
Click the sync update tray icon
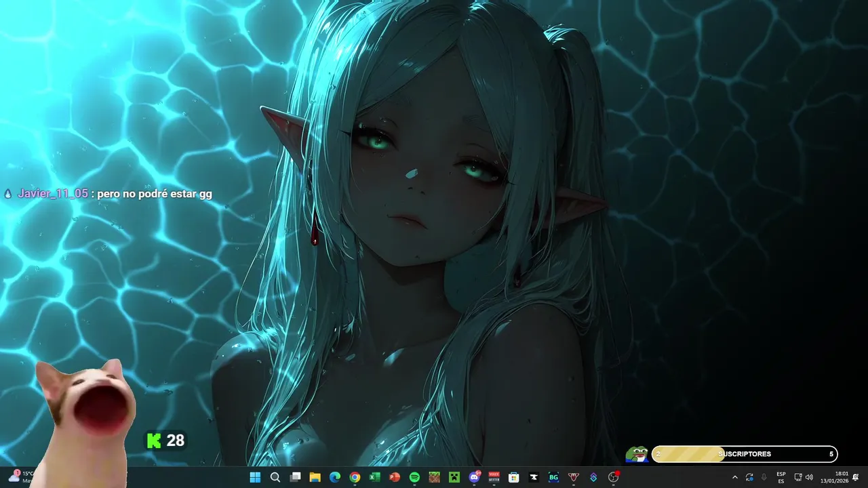tap(749, 477)
